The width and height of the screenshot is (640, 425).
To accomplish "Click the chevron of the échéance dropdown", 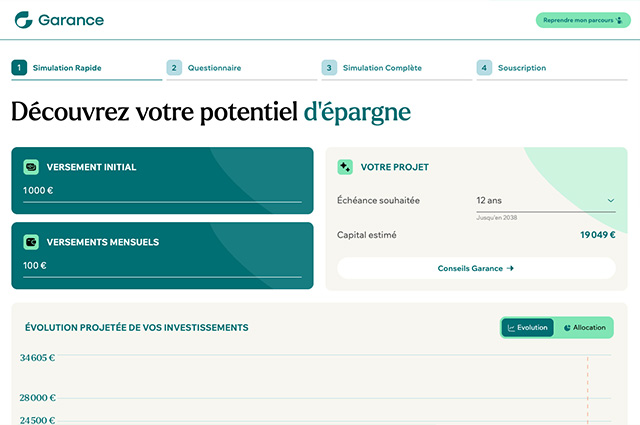I will coord(611,200).
